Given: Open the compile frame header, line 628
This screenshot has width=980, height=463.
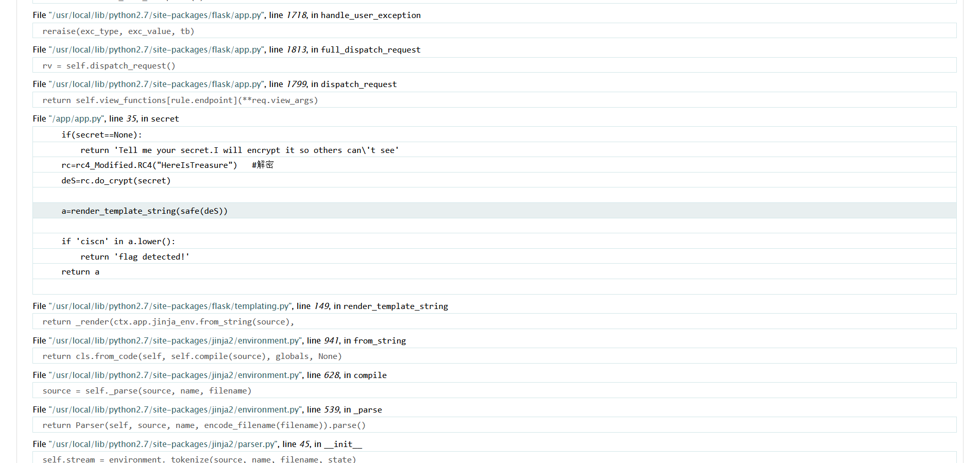Looking at the screenshot, I should pos(210,375).
